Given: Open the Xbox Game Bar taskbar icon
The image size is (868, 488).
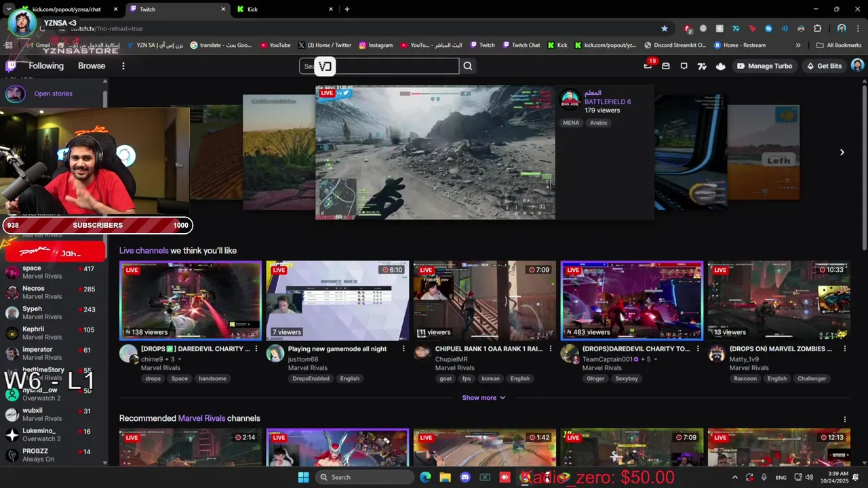Looking at the screenshot, I should [x=485, y=477].
